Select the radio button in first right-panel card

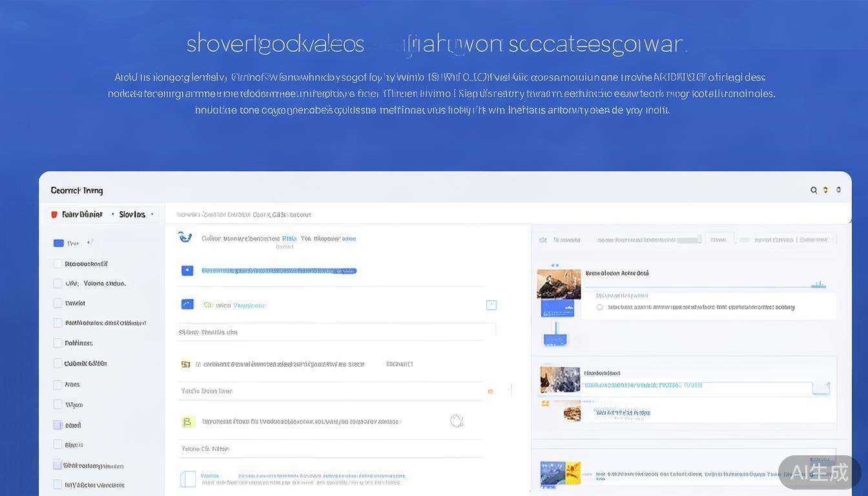tap(599, 307)
